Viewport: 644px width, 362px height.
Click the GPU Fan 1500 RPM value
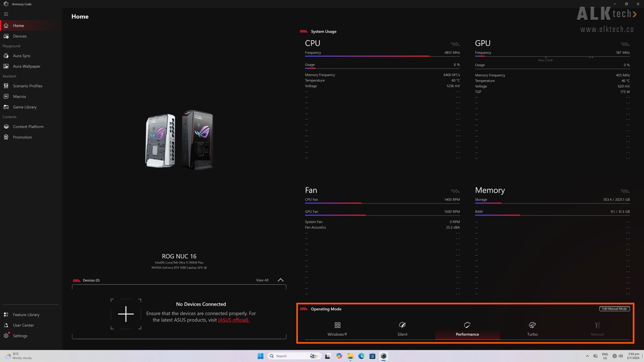click(452, 212)
